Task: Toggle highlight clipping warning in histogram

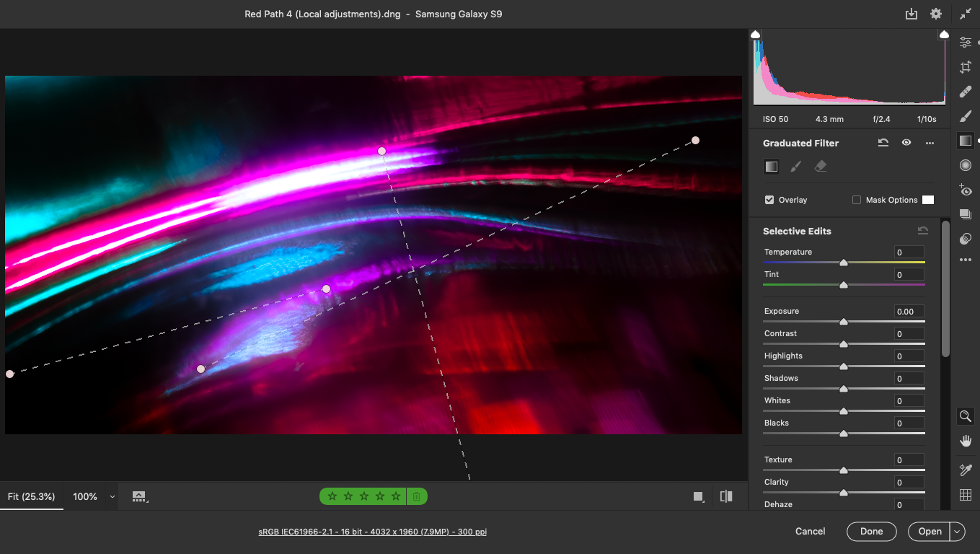Action: (944, 35)
